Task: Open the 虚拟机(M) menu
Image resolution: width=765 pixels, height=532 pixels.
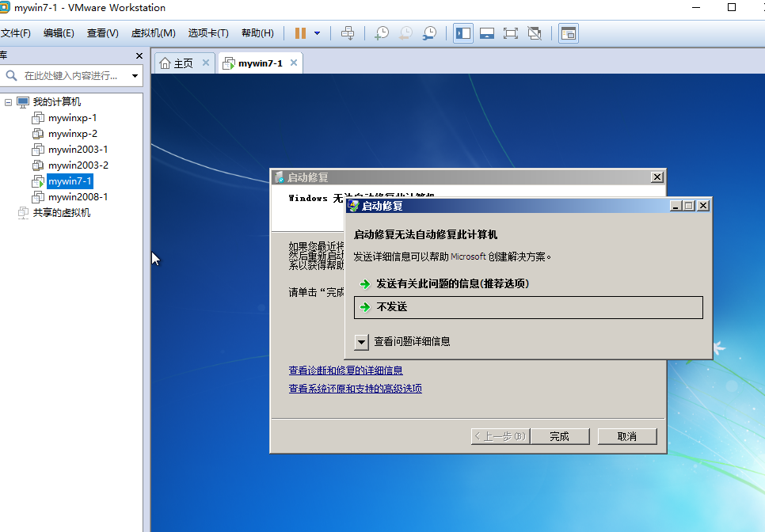Action: click(x=153, y=33)
